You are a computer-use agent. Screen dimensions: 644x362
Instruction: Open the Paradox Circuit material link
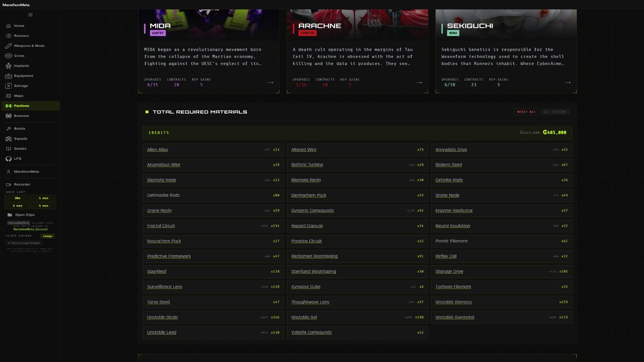[x=306, y=241]
